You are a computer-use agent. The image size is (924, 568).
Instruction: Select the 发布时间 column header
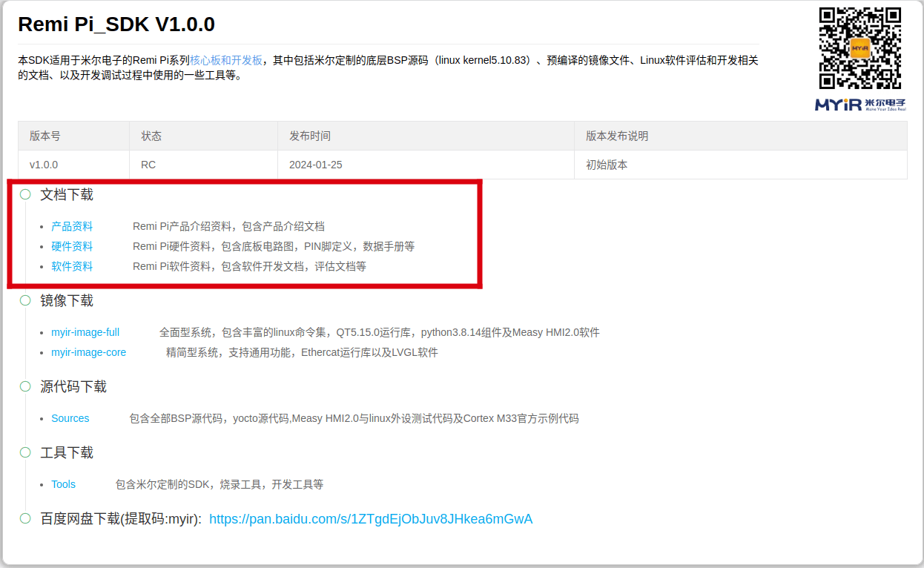[x=310, y=136]
